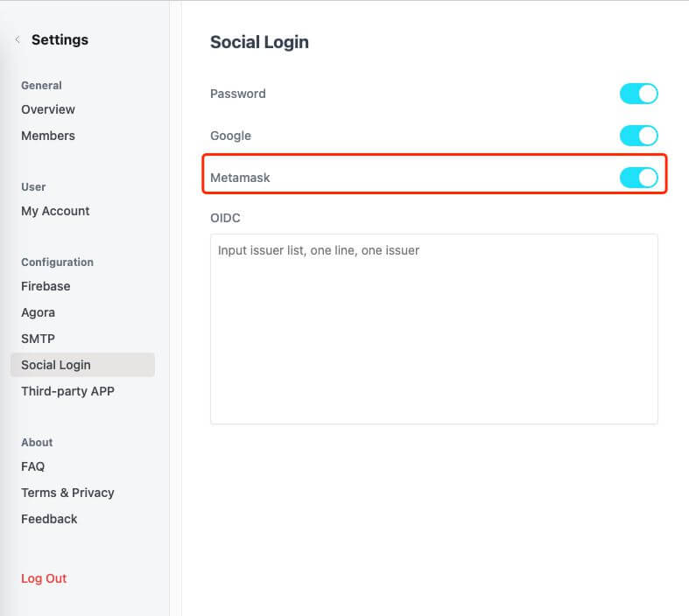Click the back chevron beside Settings
689x616 pixels.
point(18,40)
